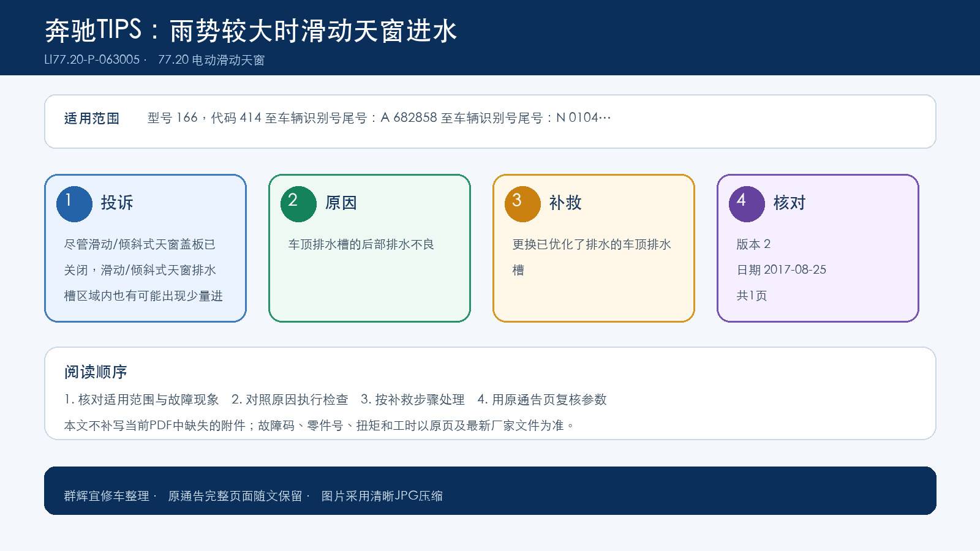Click the text 共1页
Viewport: 980px width, 551px height.
tap(752, 296)
